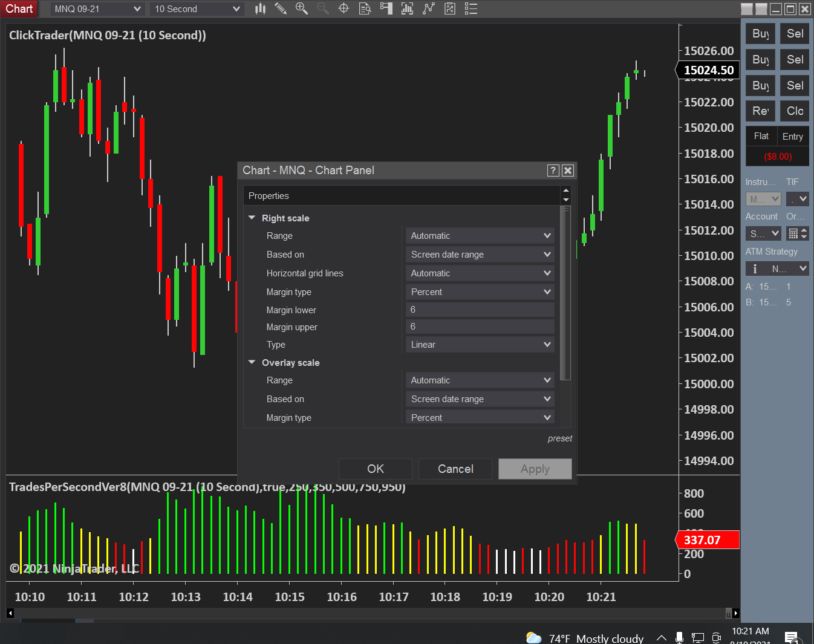
Task: Toggle the Chart Trader panel icon
Action: 386,8
